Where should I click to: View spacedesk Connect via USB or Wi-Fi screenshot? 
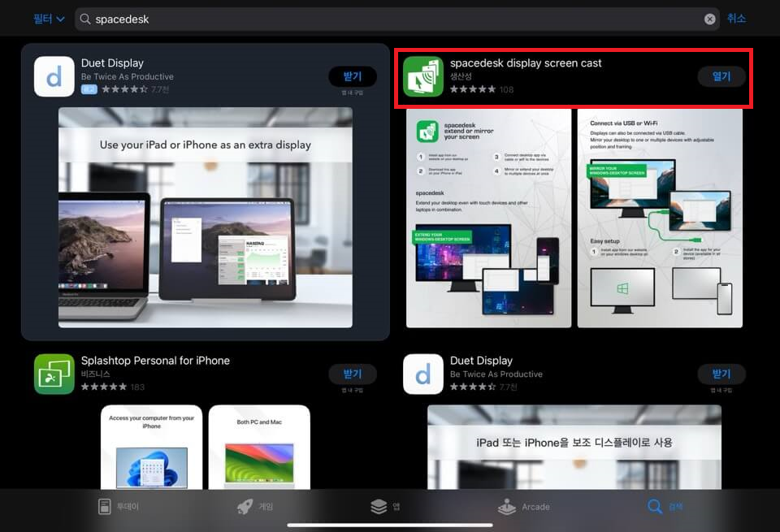point(660,218)
